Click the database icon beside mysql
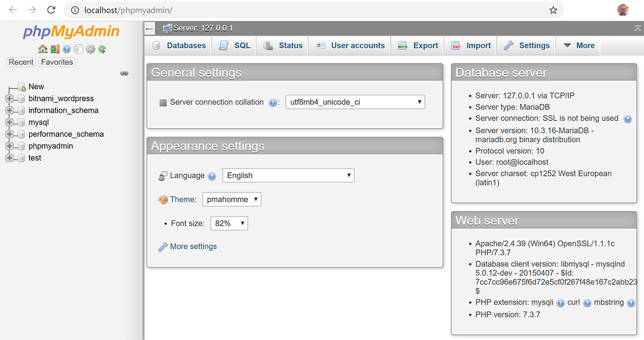The height and width of the screenshot is (340, 644). click(21, 122)
